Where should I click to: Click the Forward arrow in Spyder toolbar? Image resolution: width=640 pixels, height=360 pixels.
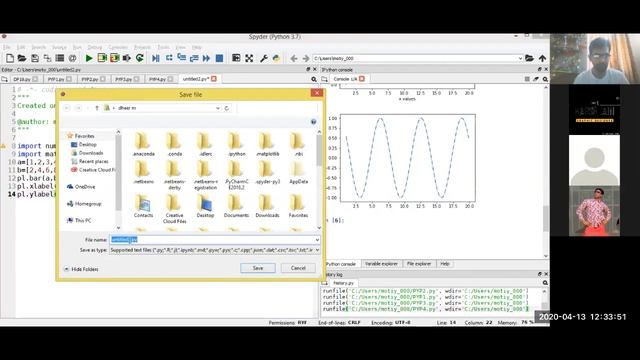306,58
